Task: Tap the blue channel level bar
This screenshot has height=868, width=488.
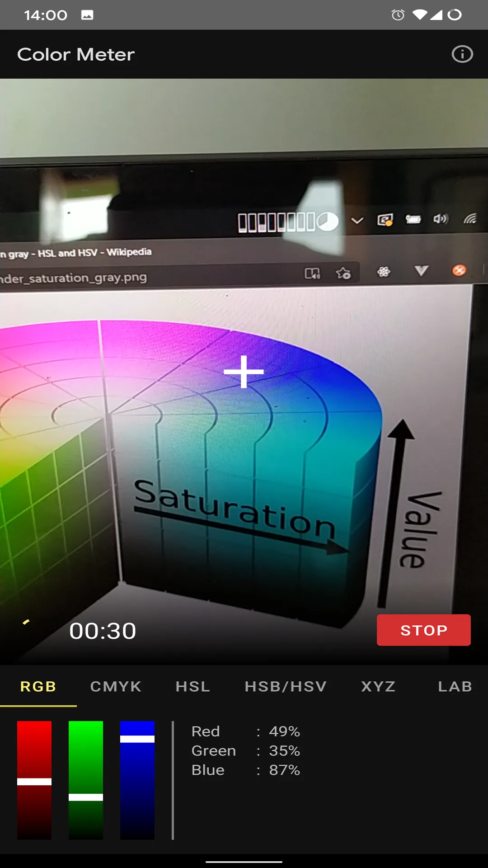Action: point(137,780)
